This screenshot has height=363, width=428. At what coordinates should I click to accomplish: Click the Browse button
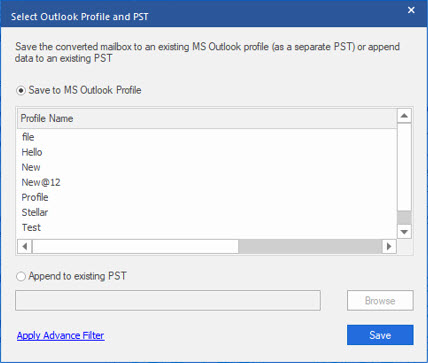pyautogui.click(x=380, y=301)
